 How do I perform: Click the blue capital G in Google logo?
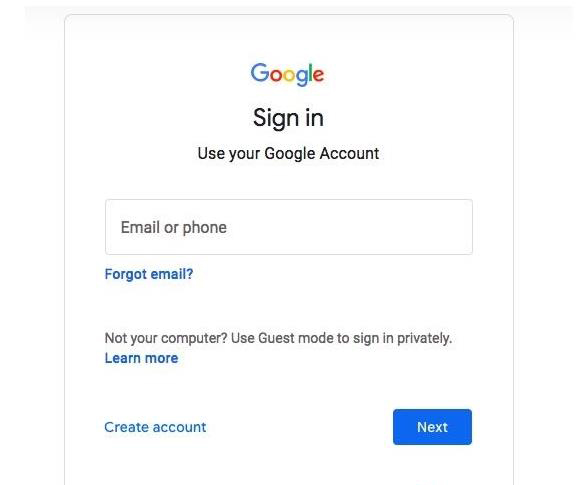[x=260, y=72]
